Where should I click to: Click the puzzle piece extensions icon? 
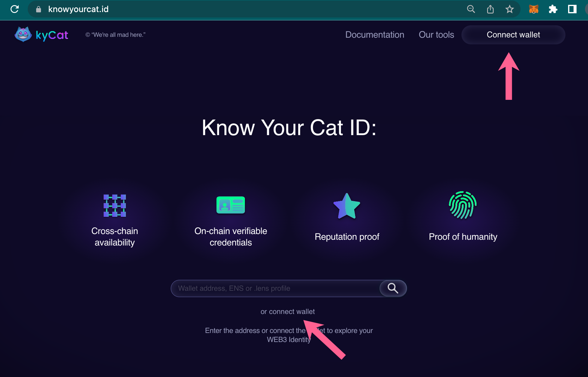[553, 9]
